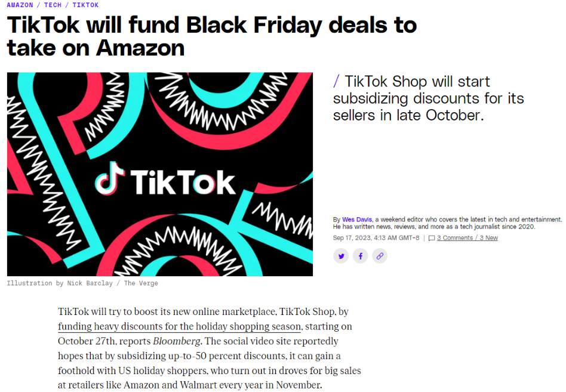View the 3 Comments / 3 New link

tap(467, 238)
